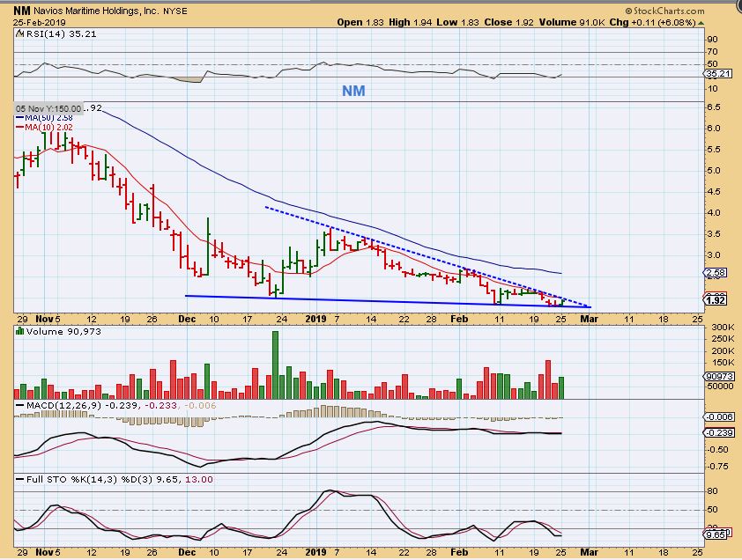The height and width of the screenshot is (560, 742).
Task: Click the Volume 91.0K header value
Action: pyautogui.click(x=572, y=22)
